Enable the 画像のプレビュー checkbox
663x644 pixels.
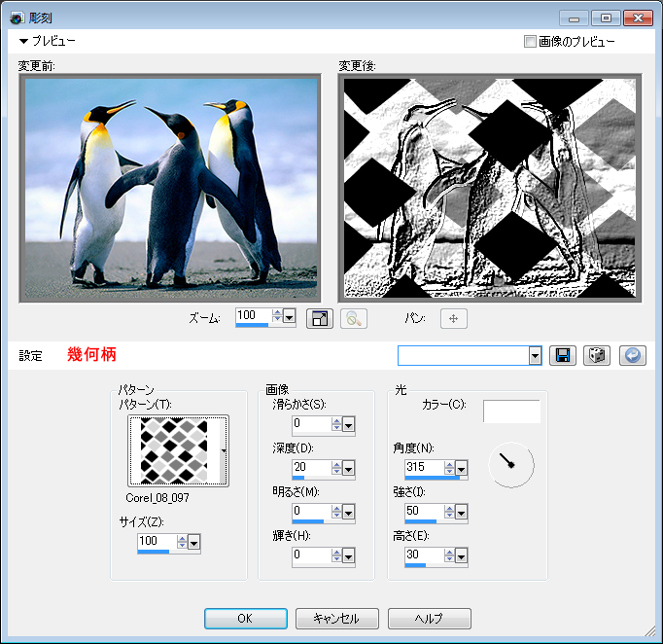530,42
